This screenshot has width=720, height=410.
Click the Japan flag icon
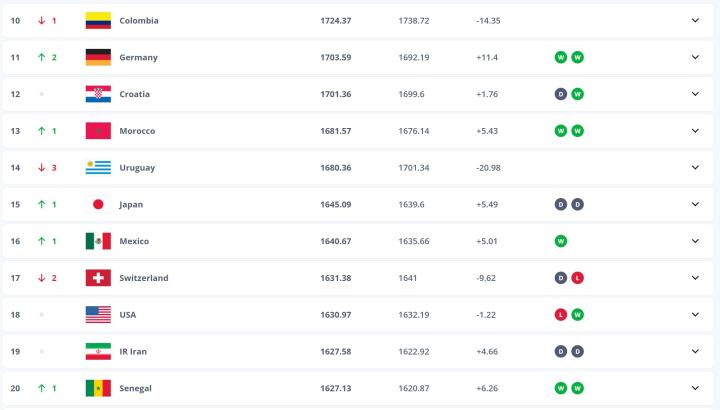click(x=98, y=204)
